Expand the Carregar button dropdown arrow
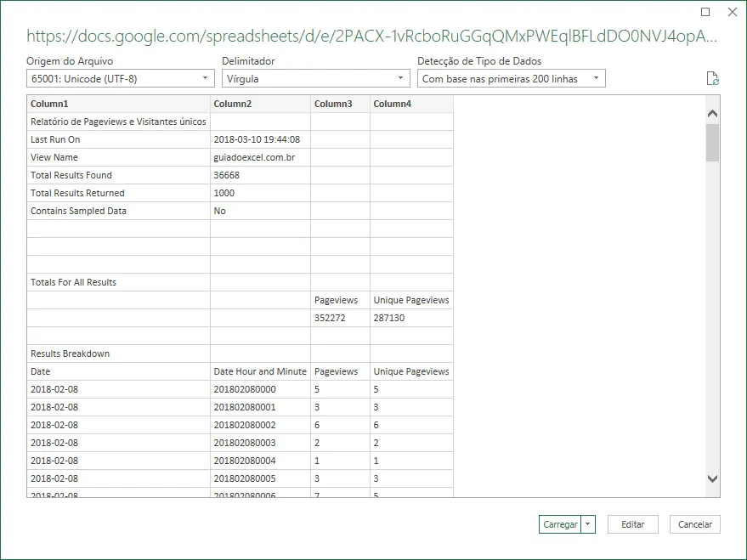This screenshot has width=747, height=560. [x=588, y=524]
